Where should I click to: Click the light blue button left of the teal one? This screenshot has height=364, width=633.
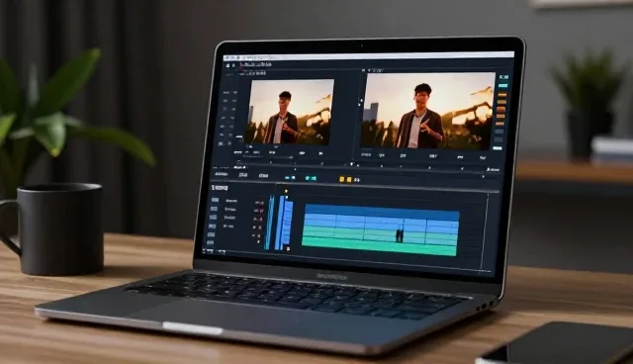(x=290, y=178)
